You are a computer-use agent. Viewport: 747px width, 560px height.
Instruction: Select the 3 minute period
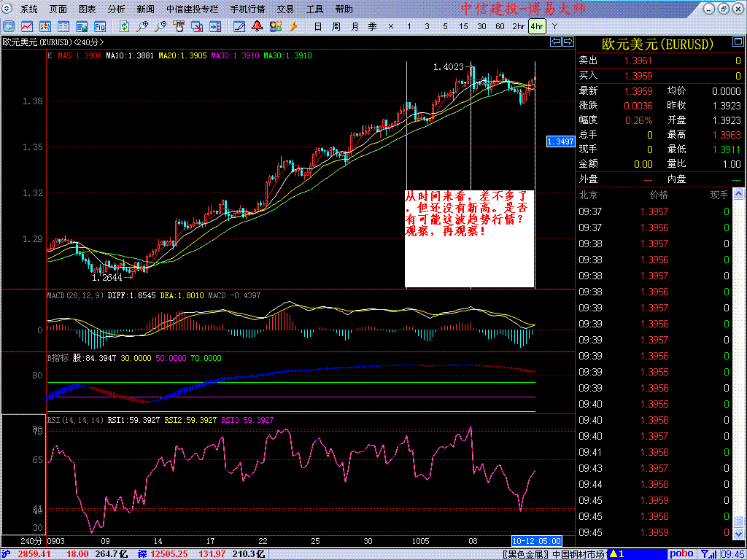point(427,26)
